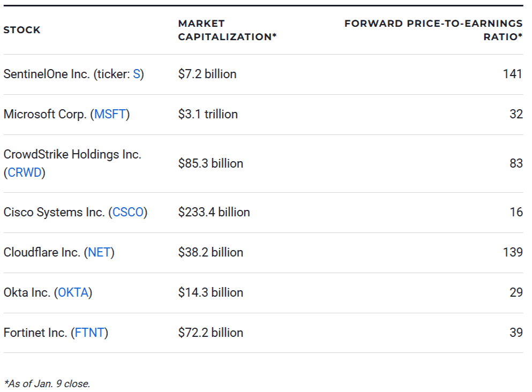Click the $38.2 billion Cloudflare market cap

pyautogui.click(x=211, y=252)
